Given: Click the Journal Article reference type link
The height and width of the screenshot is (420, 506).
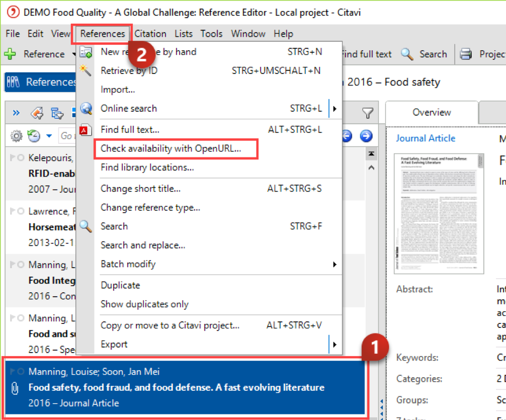Looking at the screenshot, I should coord(426,138).
